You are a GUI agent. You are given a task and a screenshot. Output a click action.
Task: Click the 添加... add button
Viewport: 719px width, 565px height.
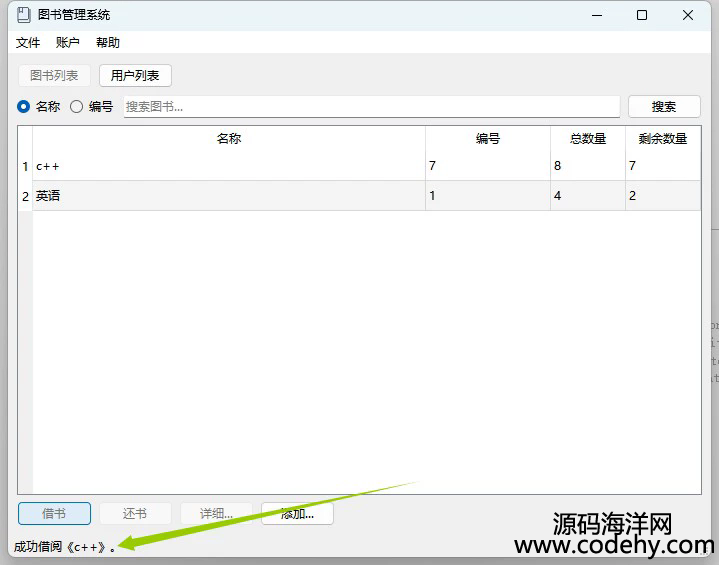point(297,514)
